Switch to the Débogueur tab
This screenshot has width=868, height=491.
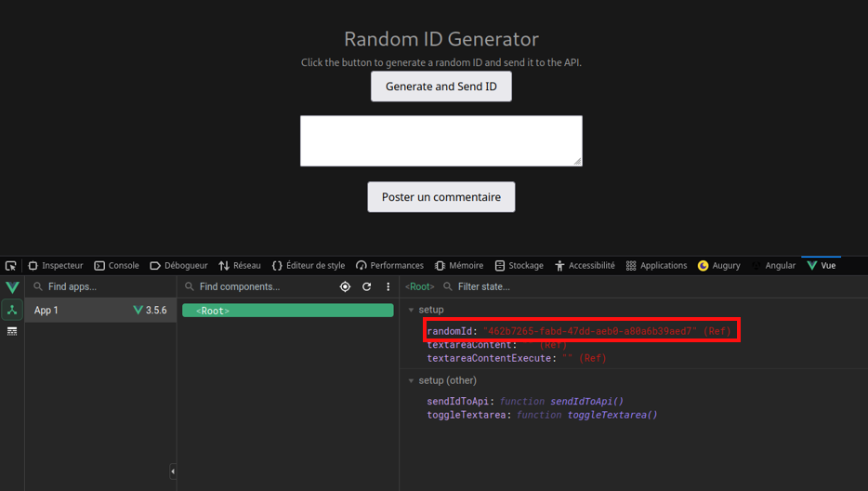pos(178,265)
